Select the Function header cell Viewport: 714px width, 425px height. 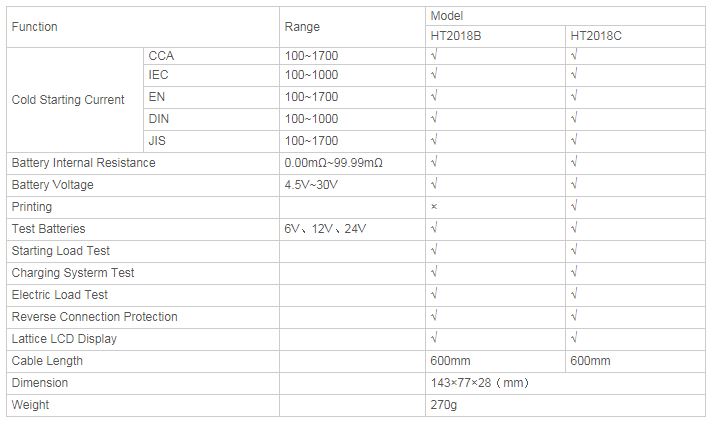(x=35, y=27)
